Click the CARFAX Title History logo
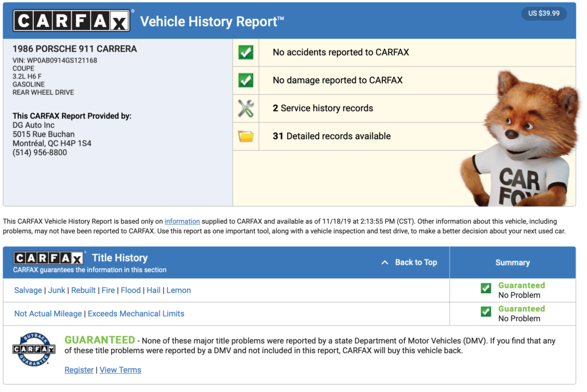The width and height of the screenshot is (587, 392). click(x=49, y=258)
